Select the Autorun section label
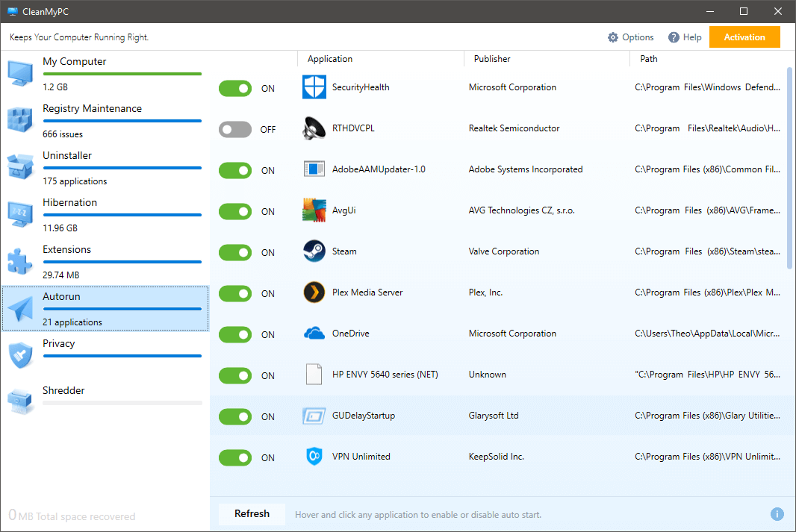Image resolution: width=796 pixels, height=532 pixels. tap(61, 297)
